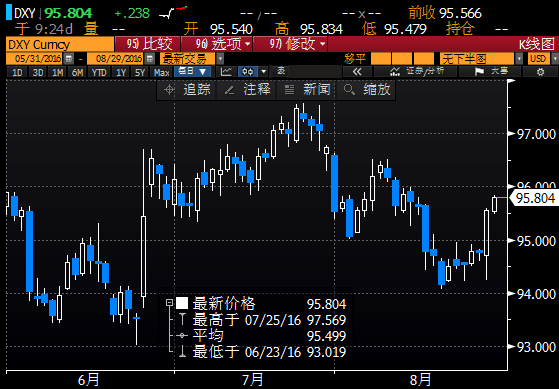The image size is (559, 389).
Task: Select candlestick chart type icon
Action: [x=248, y=72]
